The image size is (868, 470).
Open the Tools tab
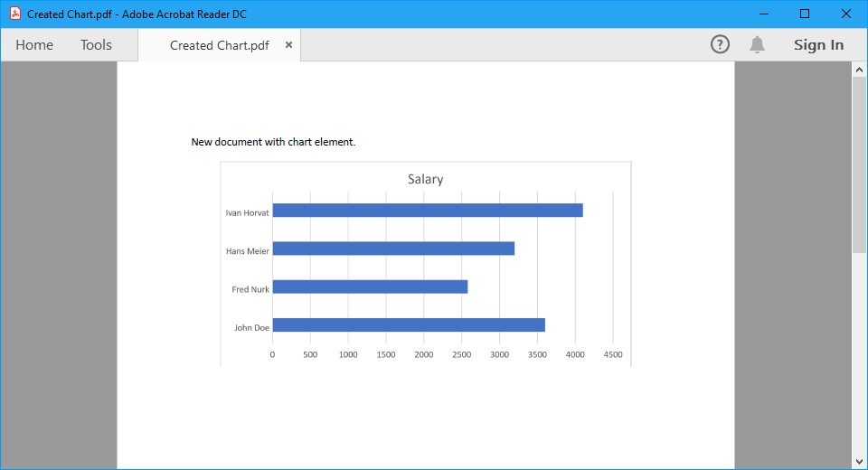(96, 45)
